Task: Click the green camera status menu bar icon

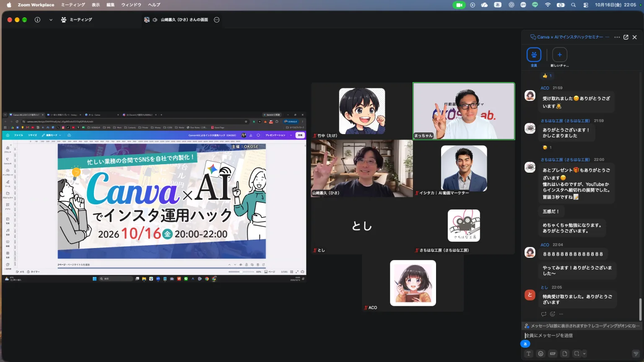Action: click(x=459, y=5)
